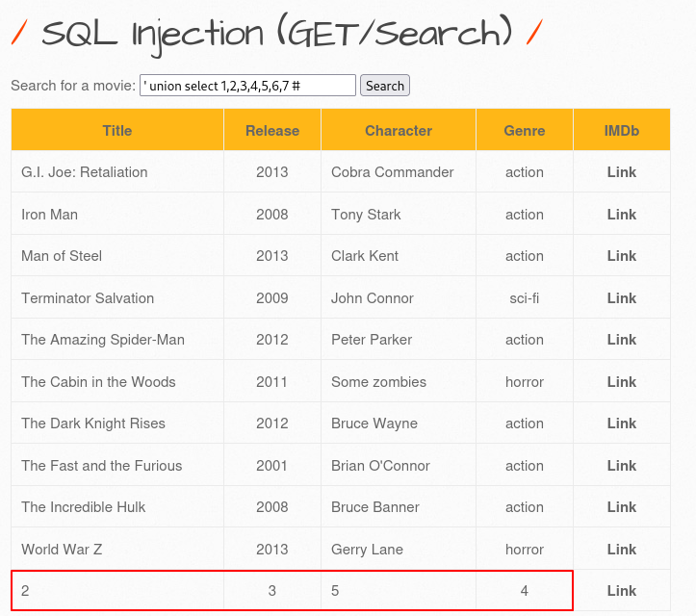Viewport: 696px width, 616px height.
Task: Click the character Peter Parker
Action: point(372,340)
